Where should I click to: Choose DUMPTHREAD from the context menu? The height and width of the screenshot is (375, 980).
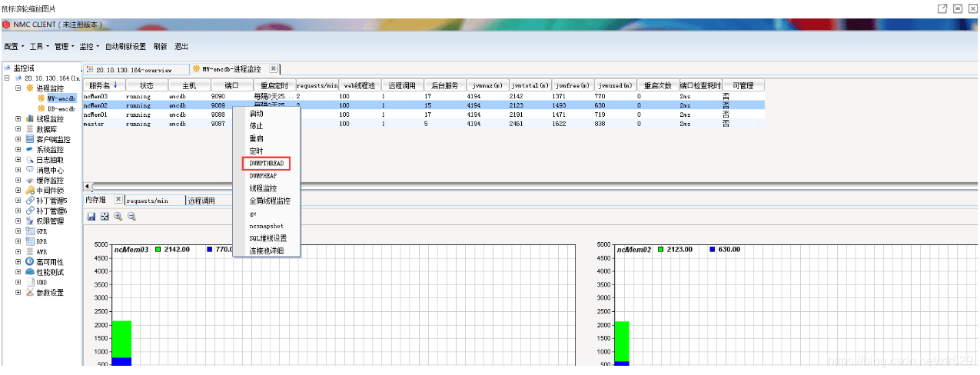266,164
